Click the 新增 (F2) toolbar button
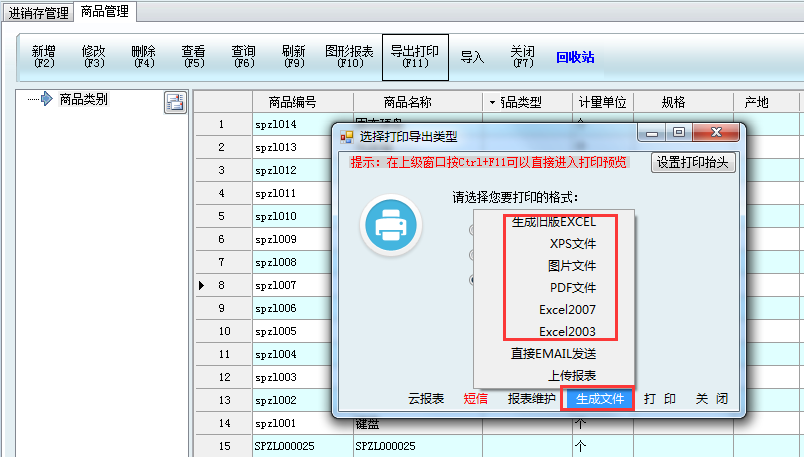This screenshot has width=804, height=457. tap(43, 56)
